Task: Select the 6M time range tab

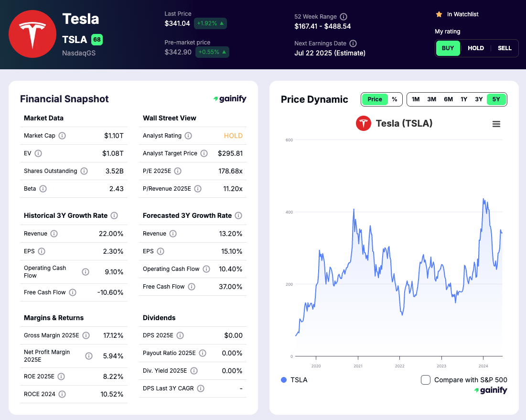Action: pos(448,99)
